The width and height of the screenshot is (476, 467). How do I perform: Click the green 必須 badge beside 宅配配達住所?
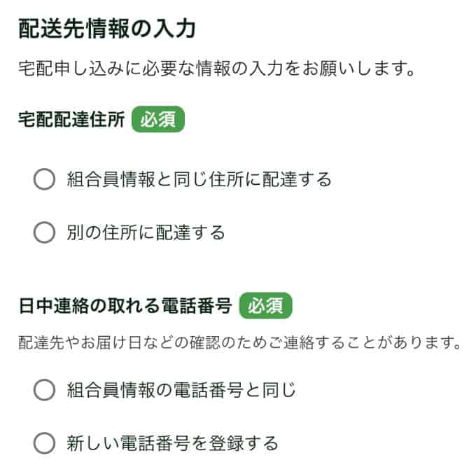tap(158, 120)
